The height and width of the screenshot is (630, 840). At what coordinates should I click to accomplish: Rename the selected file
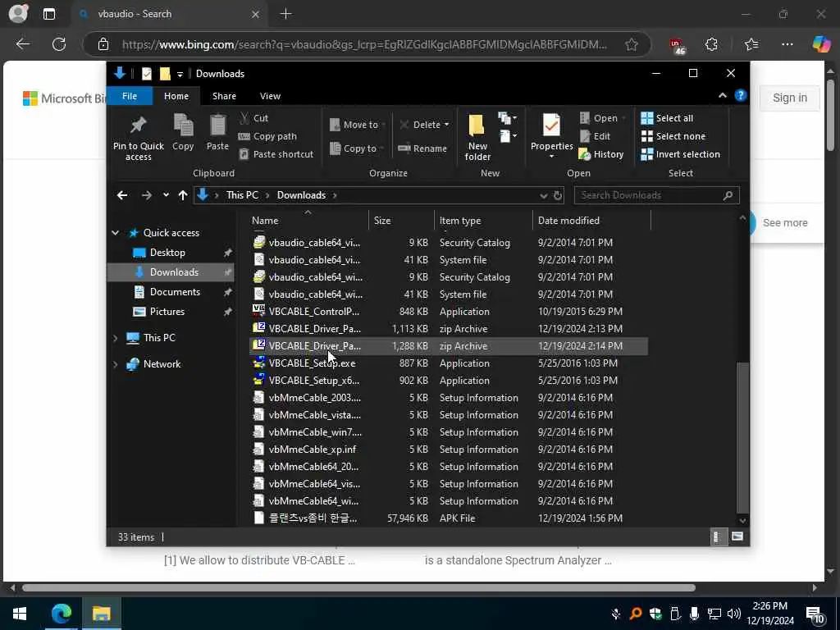(x=422, y=148)
